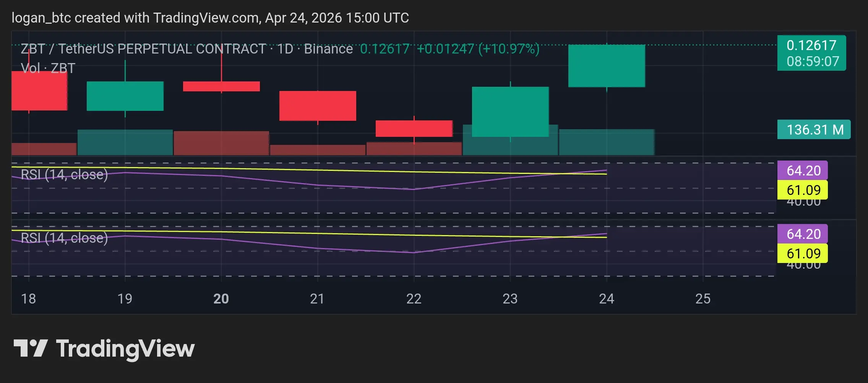
Task: Click the volume bar for date 18
Action: [x=44, y=149]
